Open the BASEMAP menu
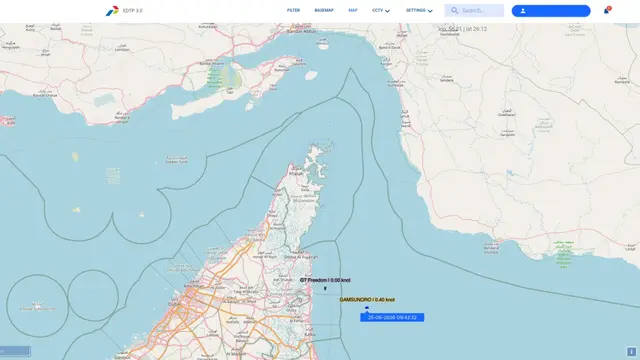Viewport: 640px width, 360px height. (x=324, y=10)
